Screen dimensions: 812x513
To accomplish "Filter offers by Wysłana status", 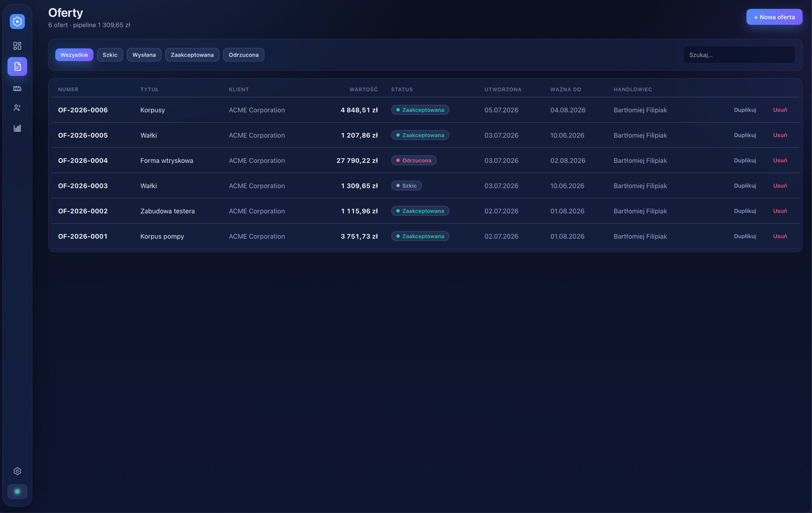I will coord(144,55).
